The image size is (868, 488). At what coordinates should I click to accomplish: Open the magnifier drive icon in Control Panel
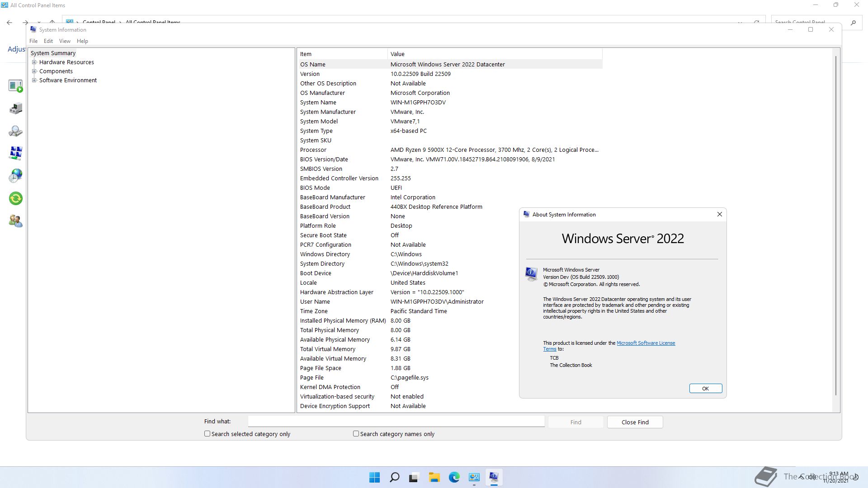pos(15,131)
